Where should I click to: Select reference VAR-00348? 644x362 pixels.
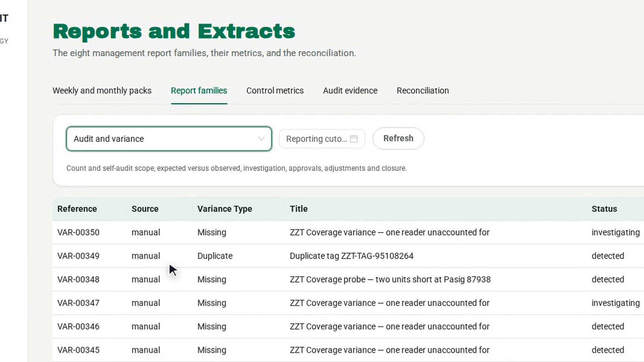(78, 279)
